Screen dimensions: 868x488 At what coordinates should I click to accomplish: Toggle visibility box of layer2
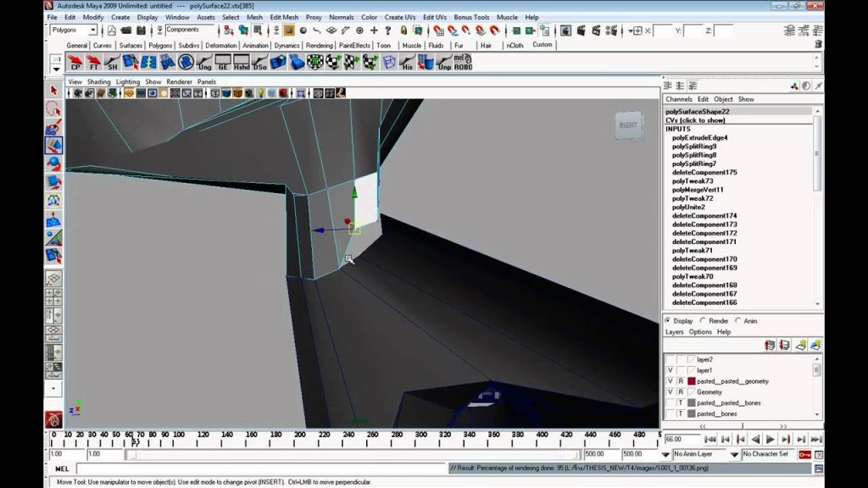pos(670,359)
